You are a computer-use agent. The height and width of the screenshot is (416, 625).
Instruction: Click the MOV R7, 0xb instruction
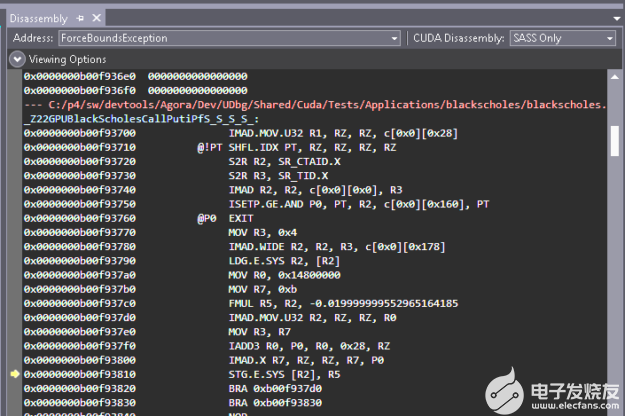pos(263,289)
